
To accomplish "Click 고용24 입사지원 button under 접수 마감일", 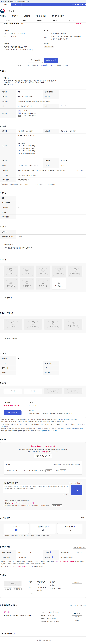I will pos(13,413).
